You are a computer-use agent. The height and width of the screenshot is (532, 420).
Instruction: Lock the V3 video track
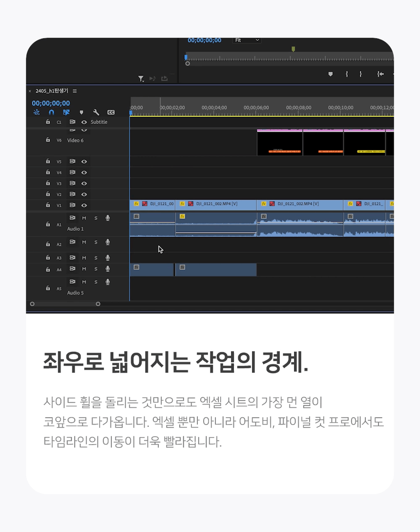pos(48,183)
